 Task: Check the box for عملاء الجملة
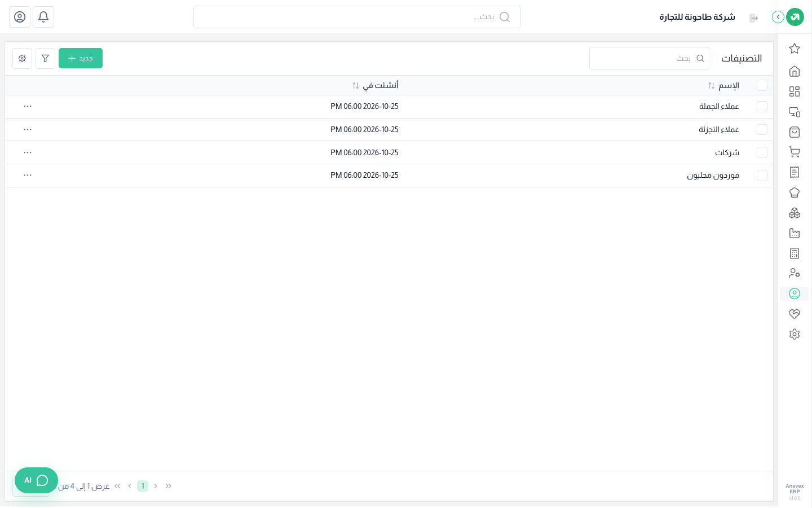tap(762, 107)
